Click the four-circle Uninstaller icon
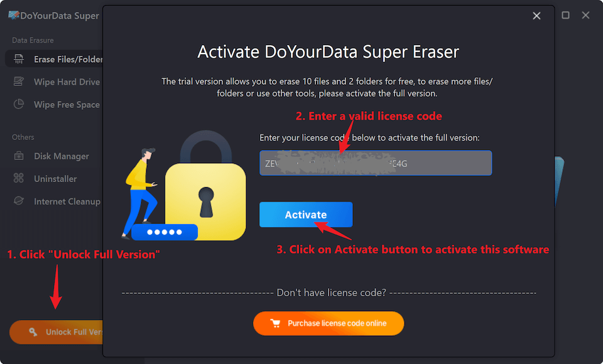 tap(19, 179)
